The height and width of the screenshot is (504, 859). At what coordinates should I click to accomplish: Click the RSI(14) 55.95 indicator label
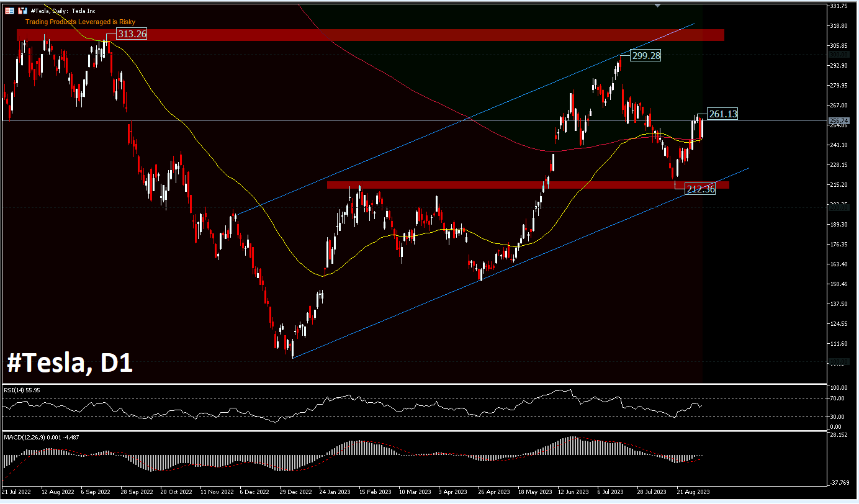coord(22,390)
